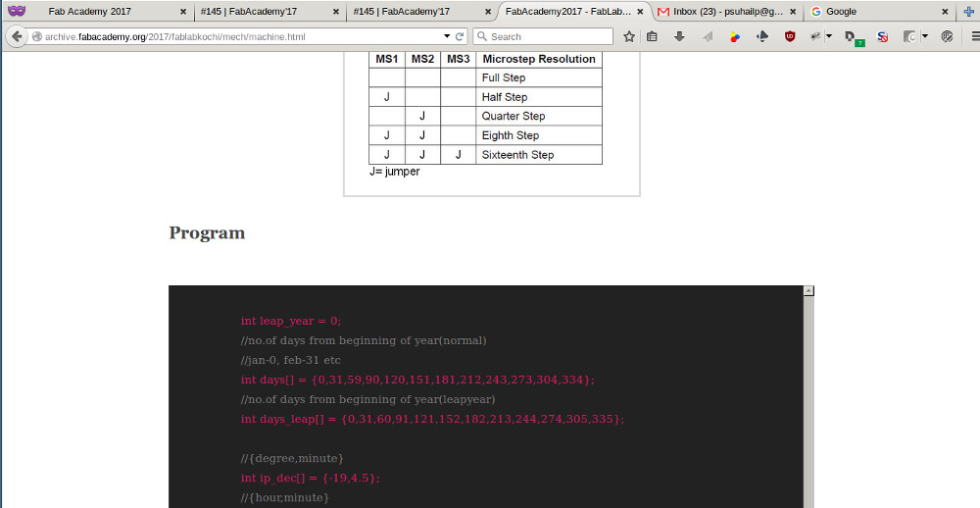980x508 pixels.
Task: Click the grey C extension icon
Action: pyautogui.click(x=910, y=37)
